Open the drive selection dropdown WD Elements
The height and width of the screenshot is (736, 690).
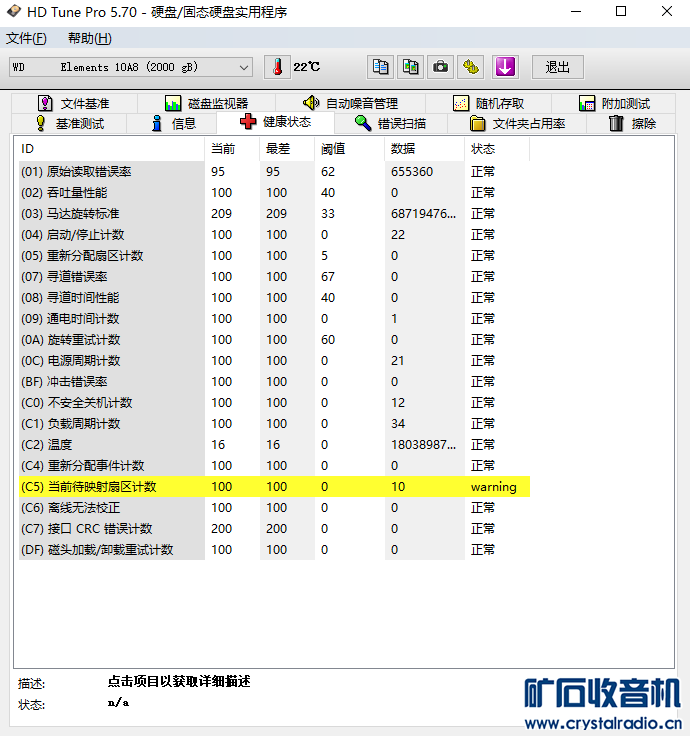tap(131, 67)
